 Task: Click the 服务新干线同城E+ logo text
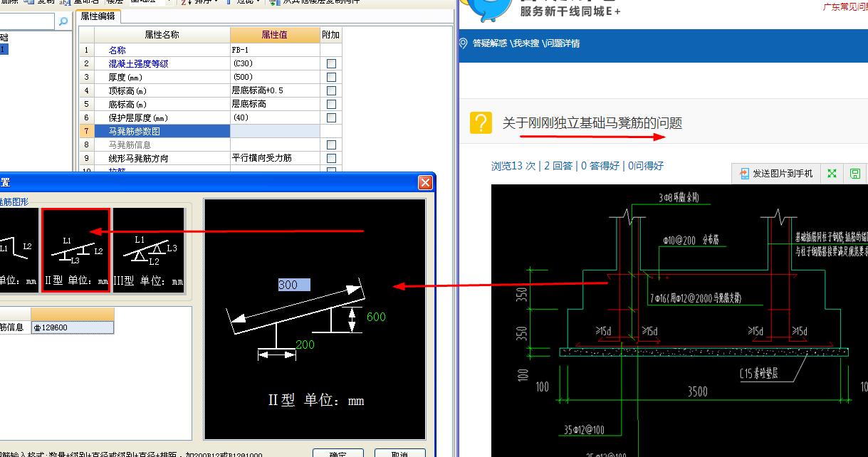tap(570, 11)
